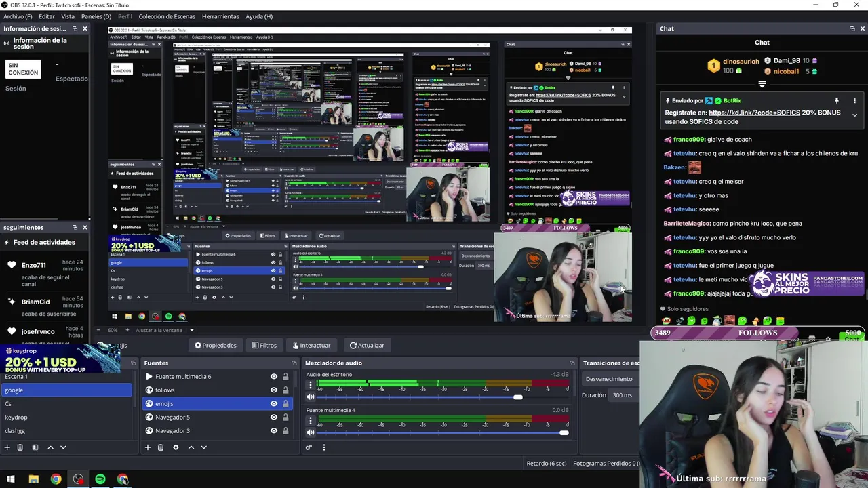Viewport: 868px width, 488px height.
Task: Add a new scene with the plus icon
Action: pos(7,447)
